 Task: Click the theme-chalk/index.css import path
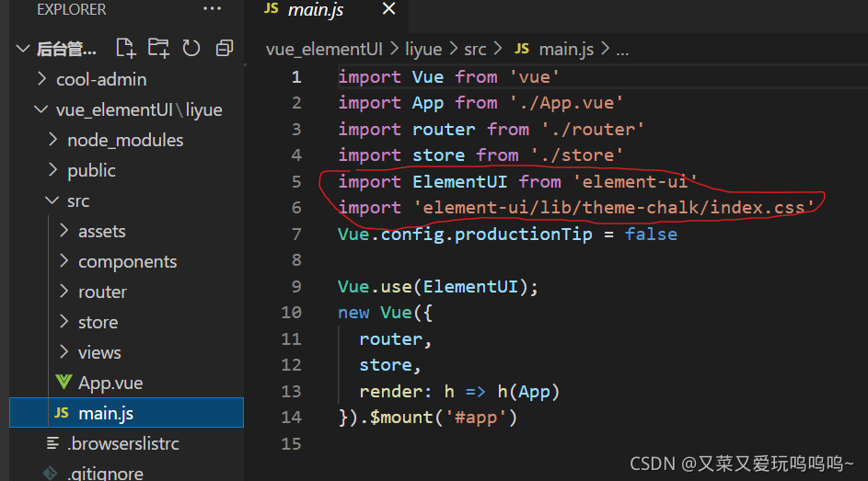[x=614, y=208]
